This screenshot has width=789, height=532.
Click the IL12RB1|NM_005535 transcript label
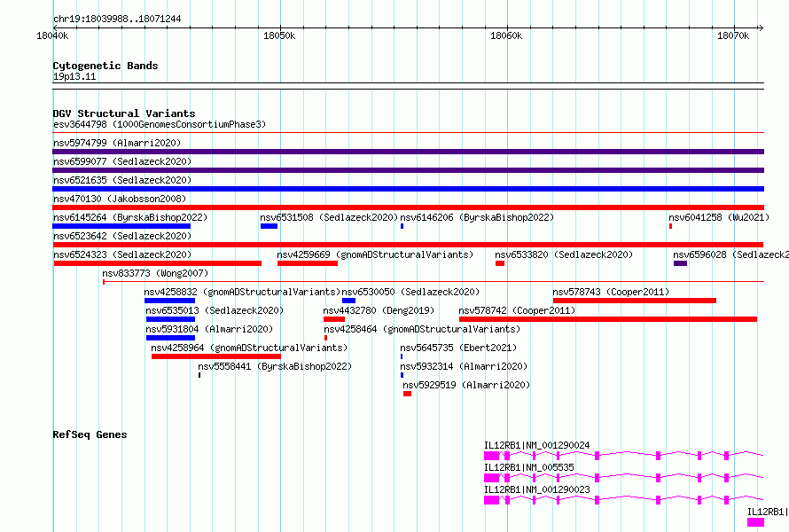529,467
